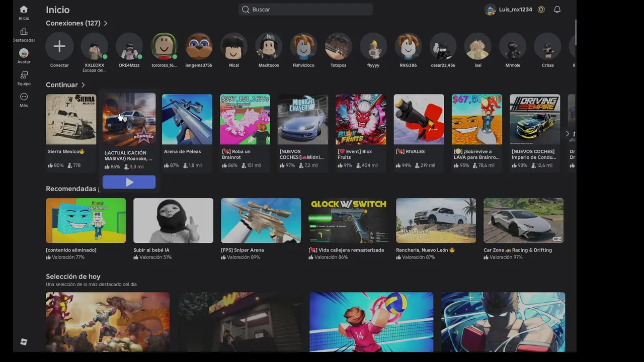Image resolution: width=644 pixels, height=362 pixels.
Task: Open the boxing game in Selección de hoy
Action: coord(503,322)
